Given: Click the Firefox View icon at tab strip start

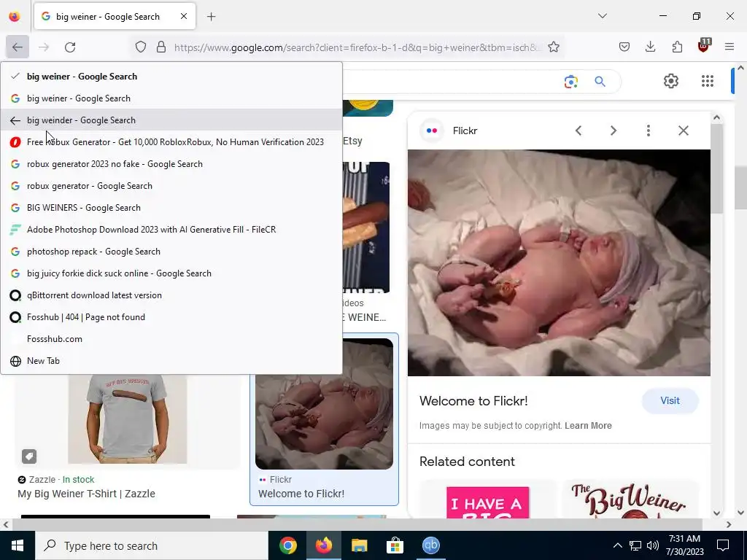Looking at the screenshot, I should pyautogui.click(x=15, y=16).
